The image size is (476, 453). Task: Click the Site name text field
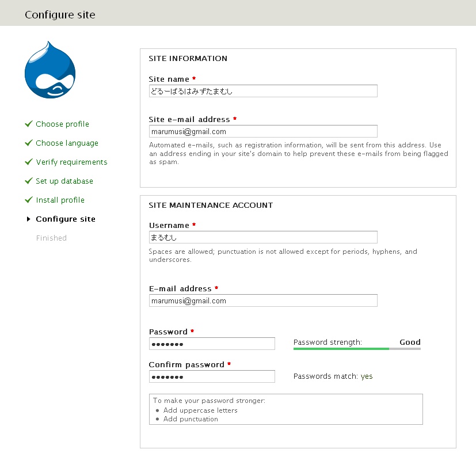click(263, 91)
